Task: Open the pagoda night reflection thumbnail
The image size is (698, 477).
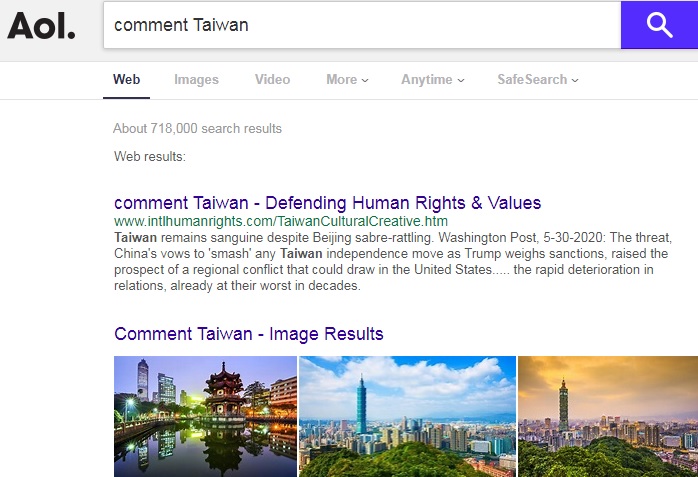Action: (205, 416)
